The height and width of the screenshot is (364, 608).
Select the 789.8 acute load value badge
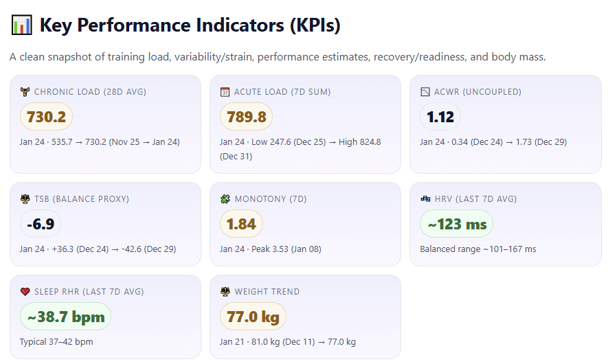tap(246, 117)
